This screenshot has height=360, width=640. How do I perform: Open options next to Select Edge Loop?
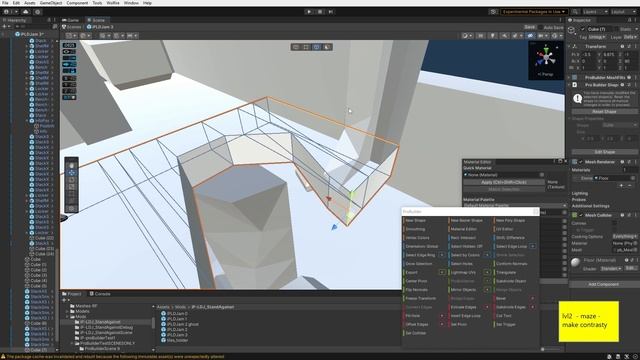(x=533, y=246)
